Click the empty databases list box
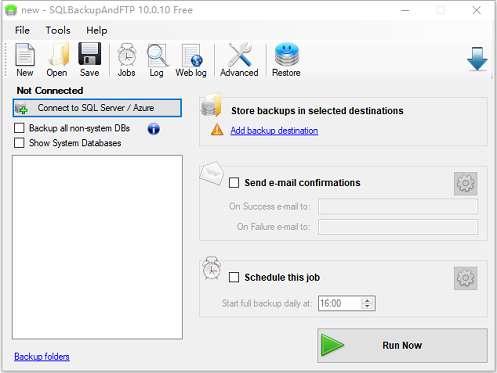497x373 pixels. click(x=97, y=247)
